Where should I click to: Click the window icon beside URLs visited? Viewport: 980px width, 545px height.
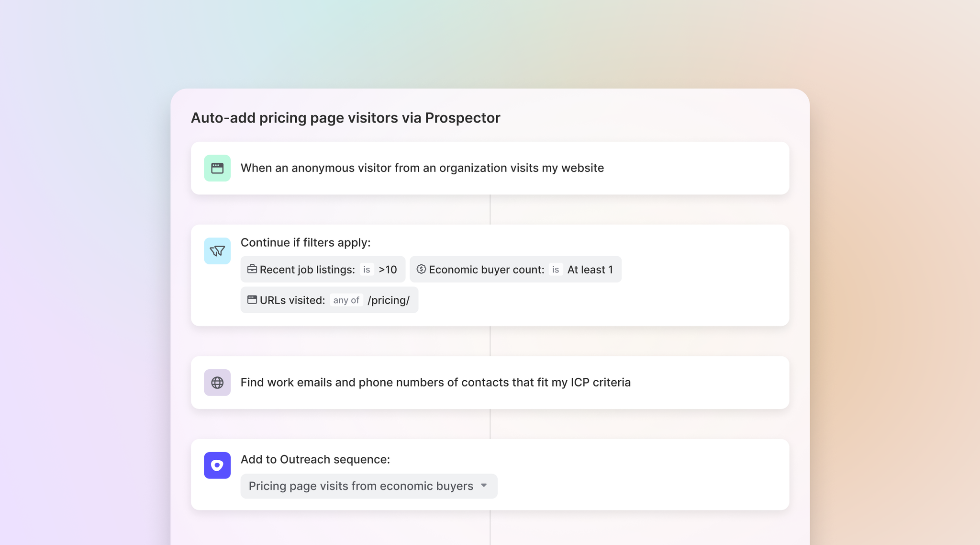pos(252,300)
